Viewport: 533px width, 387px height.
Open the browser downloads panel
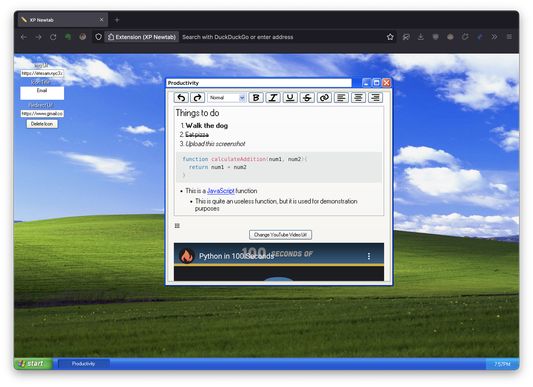[421, 37]
